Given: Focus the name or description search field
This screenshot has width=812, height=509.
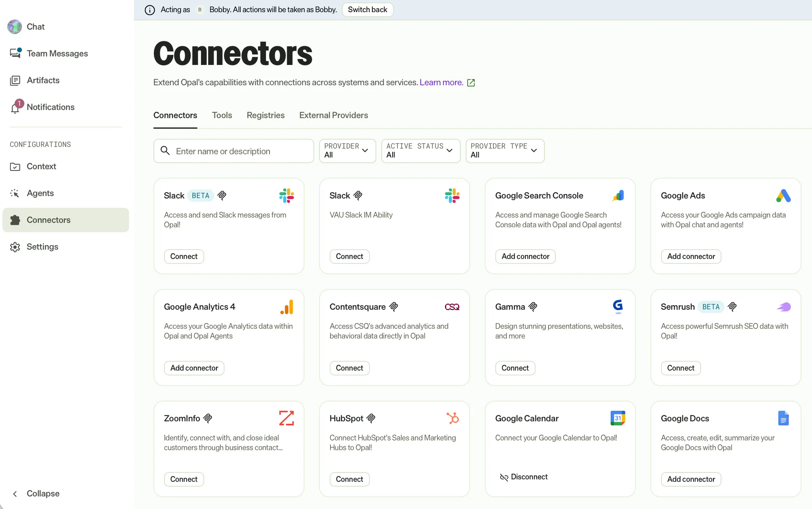Looking at the screenshot, I should coord(234,151).
